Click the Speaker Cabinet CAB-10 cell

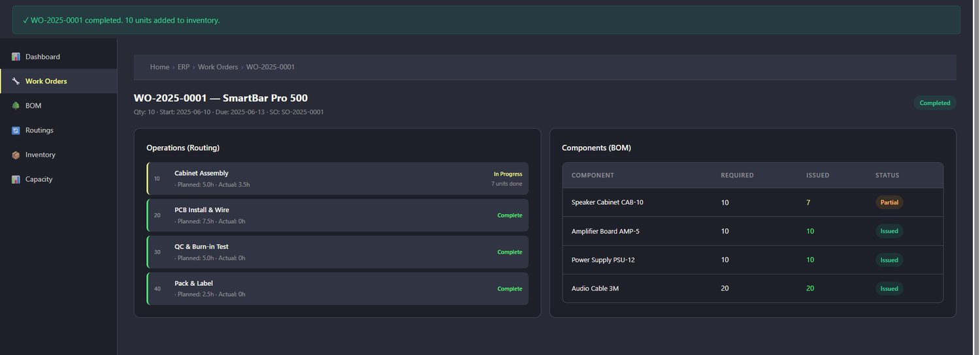(x=607, y=202)
